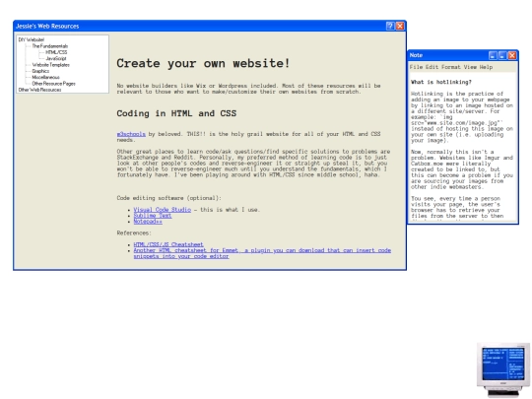Select the JavaScript tree item

(x=56, y=58)
